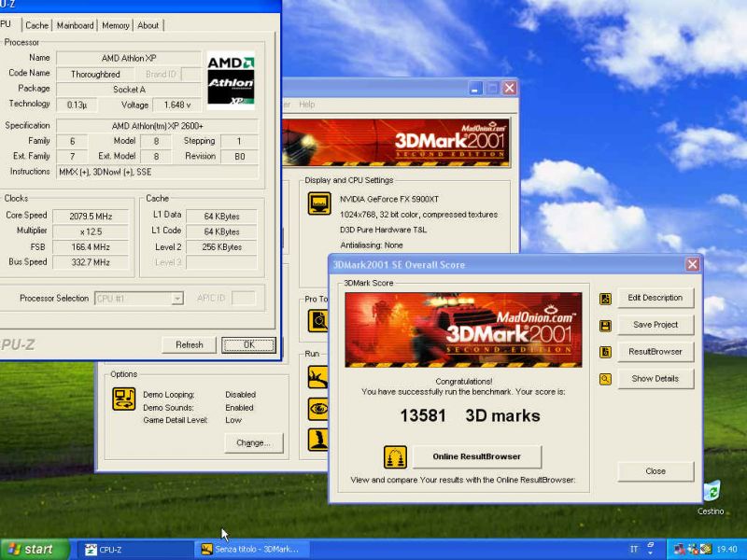Click the joystick icon in Run section
Image resolution: width=747 pixels, height=560 pixels.
tap(318, 440)
